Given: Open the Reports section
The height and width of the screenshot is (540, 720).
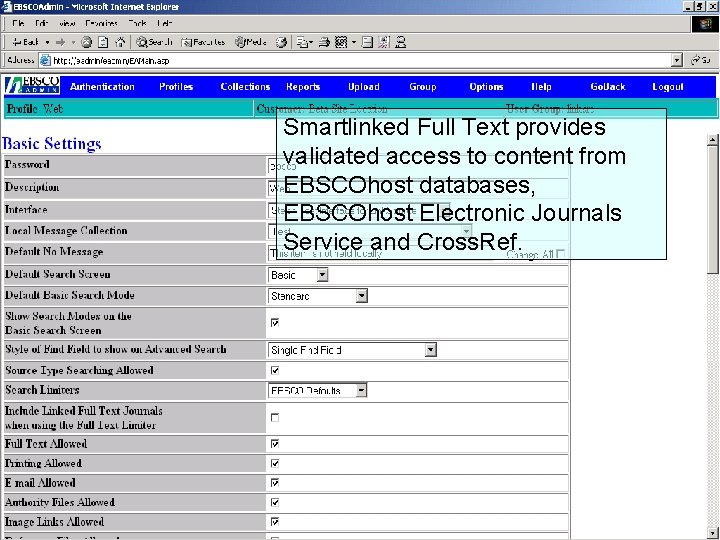Looking at the screenshot, I should [303, 86].
